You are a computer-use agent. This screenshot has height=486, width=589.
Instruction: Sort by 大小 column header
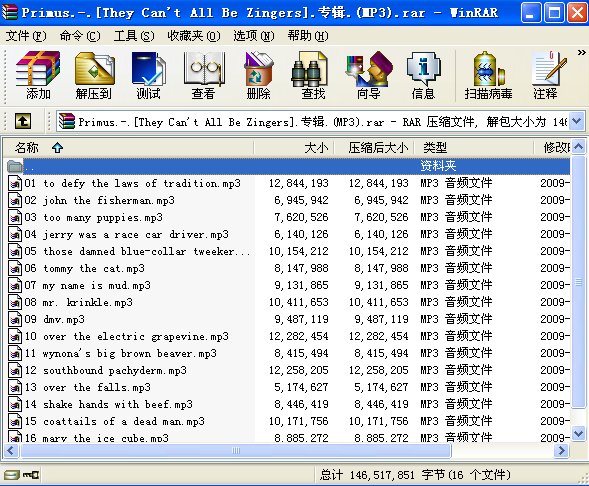tap(294, 148)
